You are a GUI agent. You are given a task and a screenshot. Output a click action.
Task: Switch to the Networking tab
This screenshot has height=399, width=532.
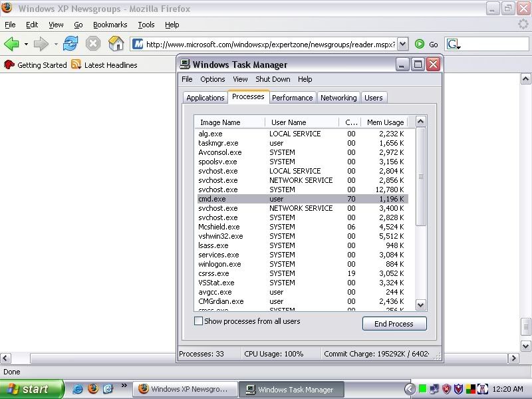(338, 98)
